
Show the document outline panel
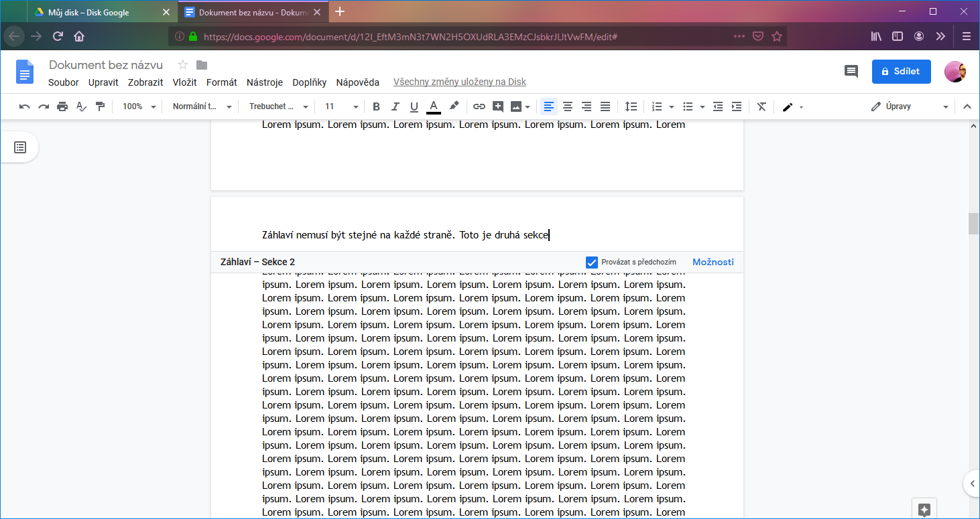coord(20,147)
